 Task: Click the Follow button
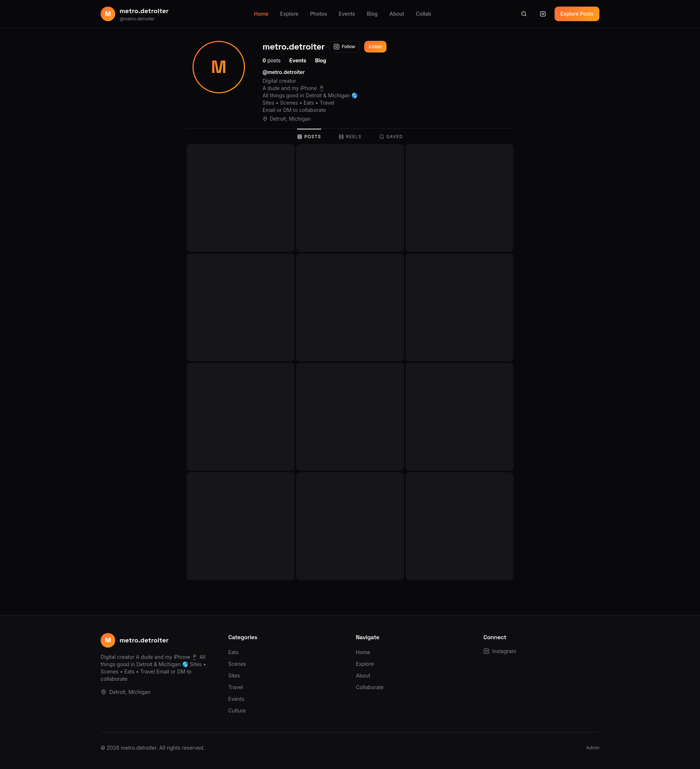tap(344, 47)
